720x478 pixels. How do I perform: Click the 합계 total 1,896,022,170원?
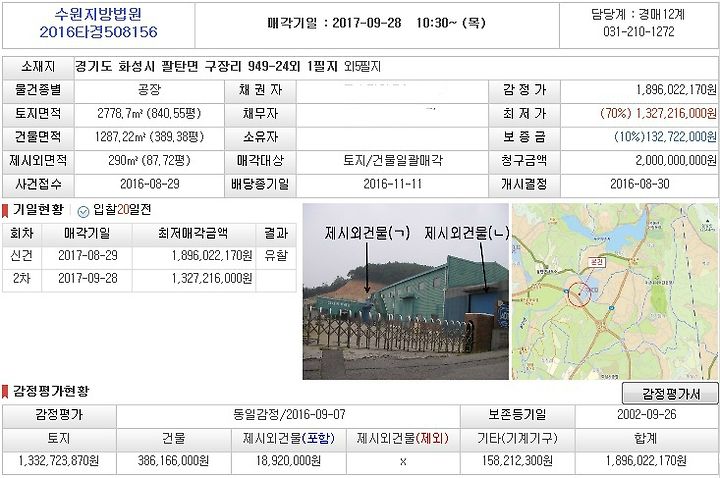646,461
